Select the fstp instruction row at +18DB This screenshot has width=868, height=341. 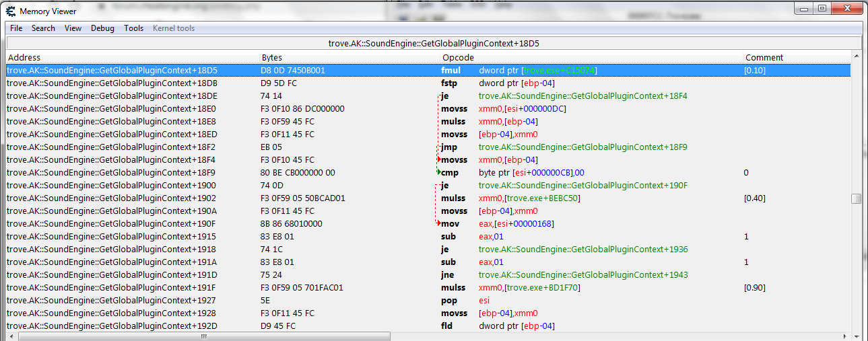click(428, 83)
